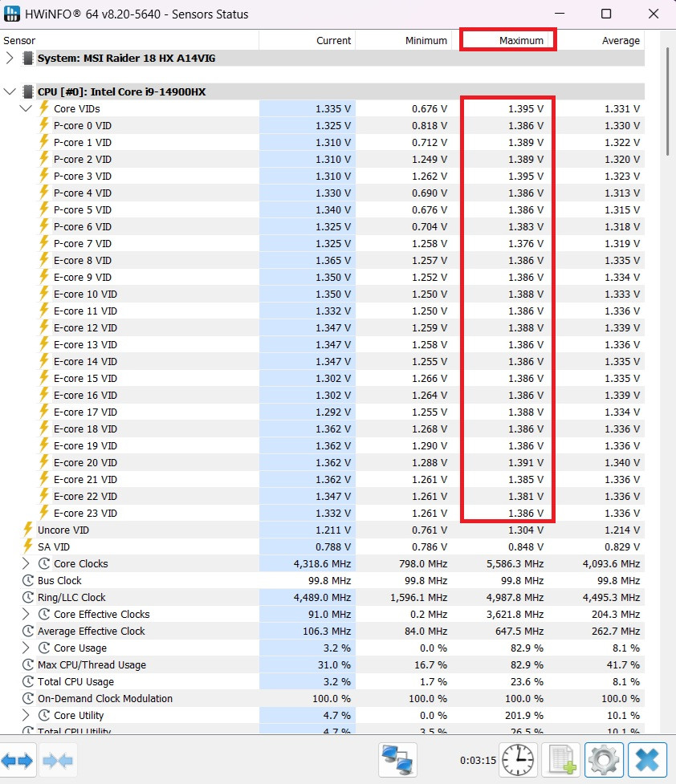This screenshot has width=676, height=784.
Task: Open the remote network monitors icon
Action: (397, 760)
